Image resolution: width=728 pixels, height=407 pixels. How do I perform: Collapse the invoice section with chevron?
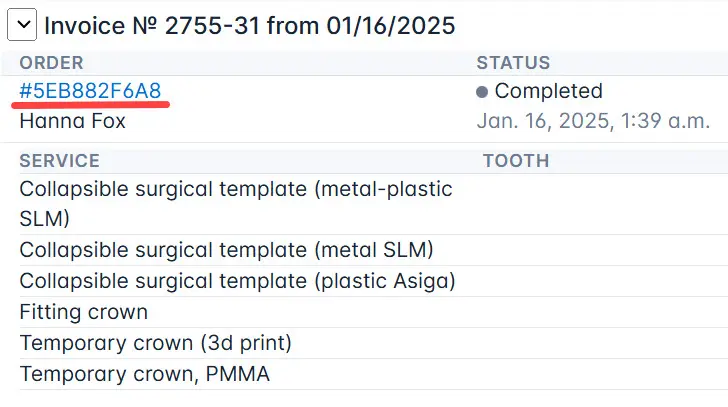[26, 25]
